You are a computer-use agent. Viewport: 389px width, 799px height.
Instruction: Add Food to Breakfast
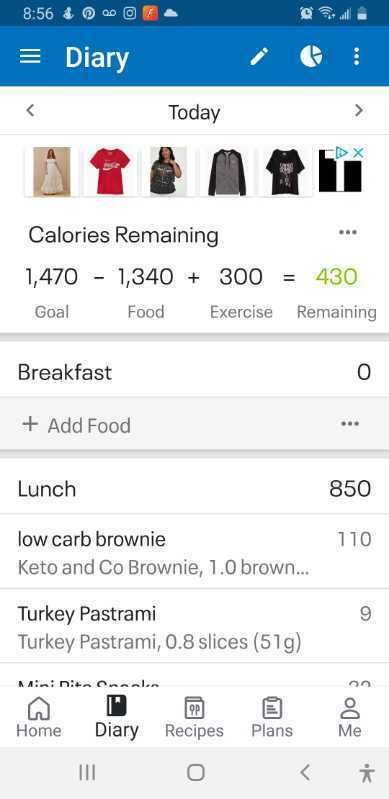pyautogui.click(x=76, y=425)
